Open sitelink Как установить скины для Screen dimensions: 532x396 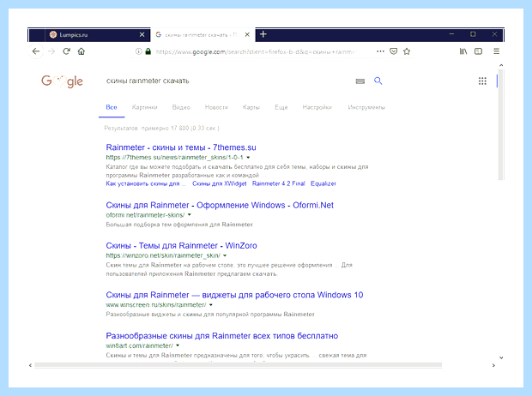(x=146, y=183)
